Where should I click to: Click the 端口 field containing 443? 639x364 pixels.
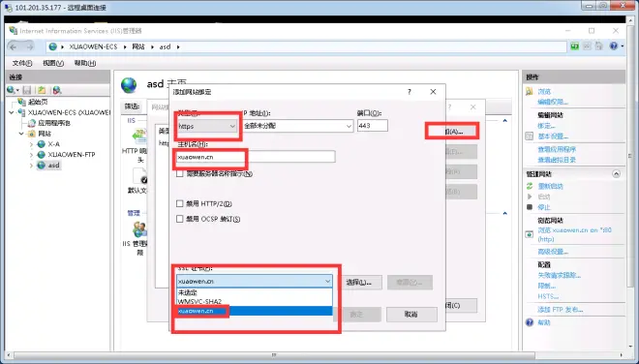click(372, 126)
